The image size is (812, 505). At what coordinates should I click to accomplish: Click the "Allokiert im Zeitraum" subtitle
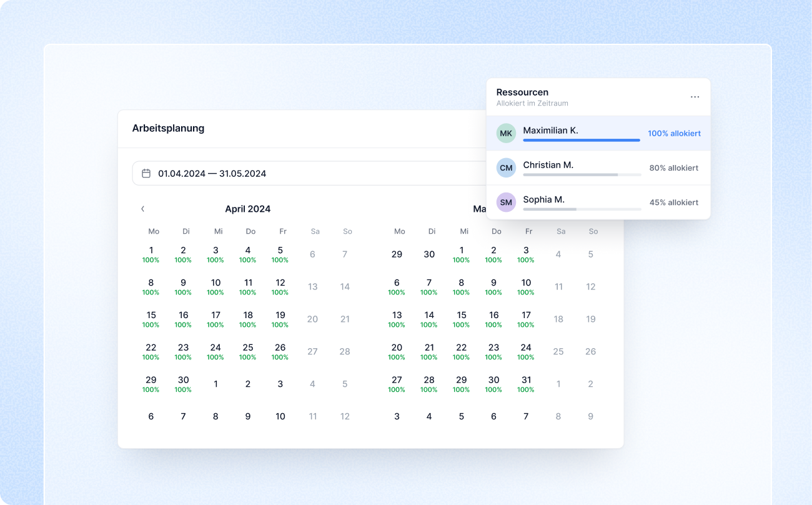[x=532, y=103]
